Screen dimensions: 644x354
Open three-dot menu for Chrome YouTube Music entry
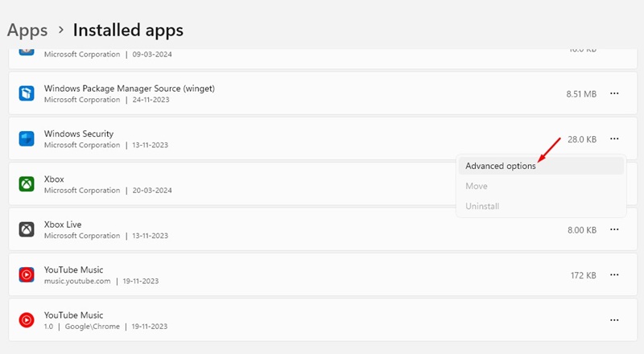614,320
